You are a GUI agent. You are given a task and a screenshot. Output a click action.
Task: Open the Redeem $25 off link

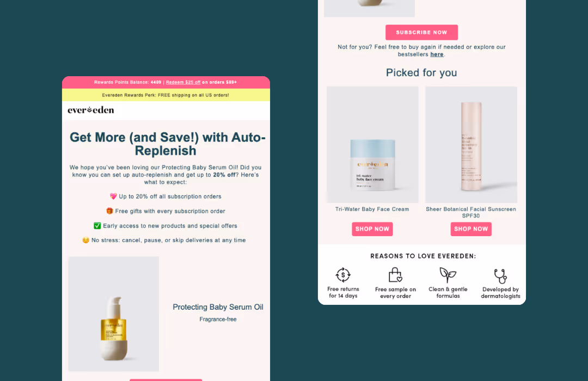click(x=183, y=82)
